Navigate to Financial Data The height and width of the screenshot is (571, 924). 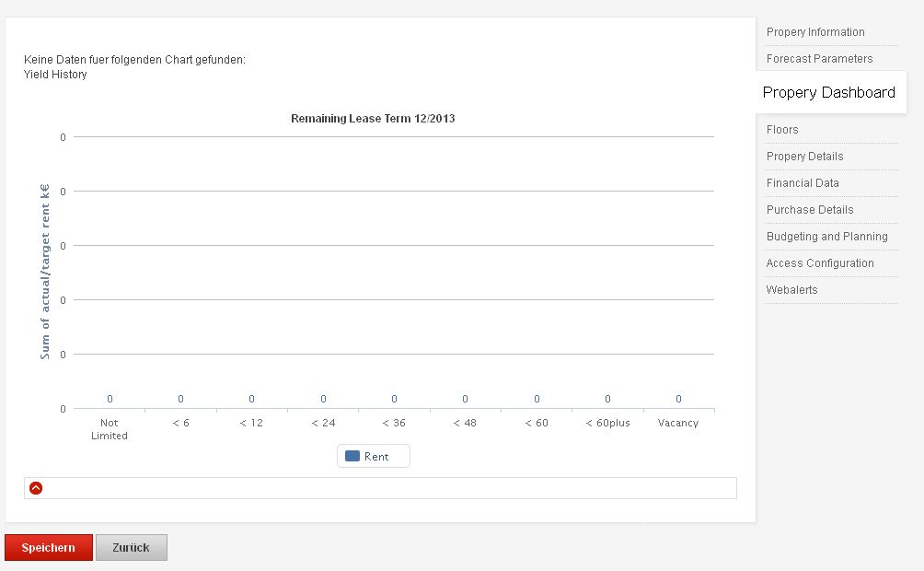click(803, 183)
